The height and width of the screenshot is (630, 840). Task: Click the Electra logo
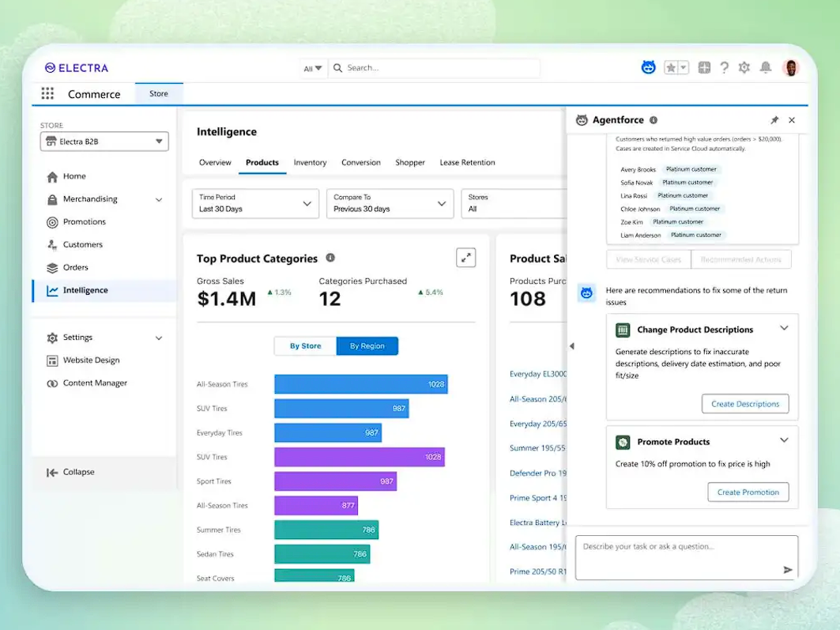tap(77, 68)
